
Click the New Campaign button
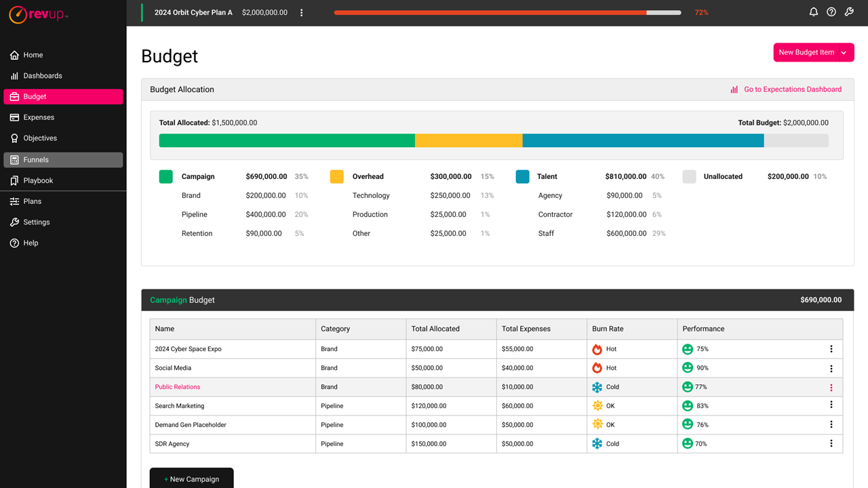[191, 479]
